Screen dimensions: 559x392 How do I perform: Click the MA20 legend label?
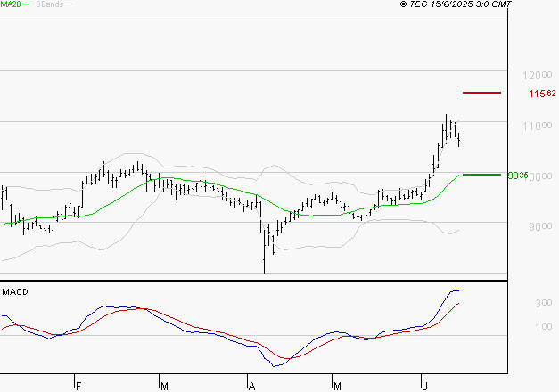coord(11,4)
